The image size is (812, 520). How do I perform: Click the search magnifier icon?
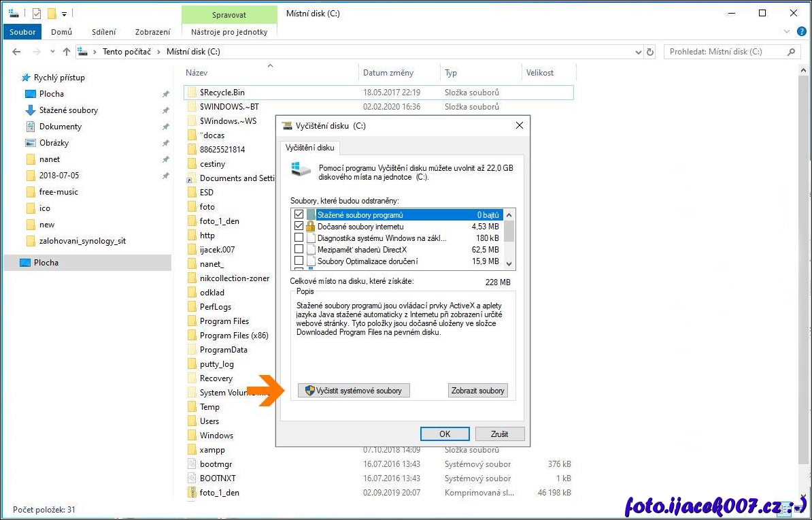point(791,52)
